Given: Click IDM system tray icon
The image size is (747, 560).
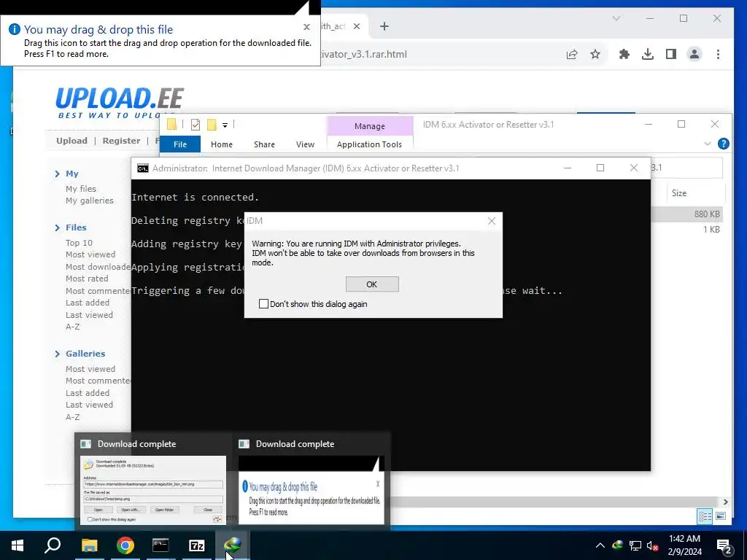Looking at the screenshot, I should (x=617, y=545).
